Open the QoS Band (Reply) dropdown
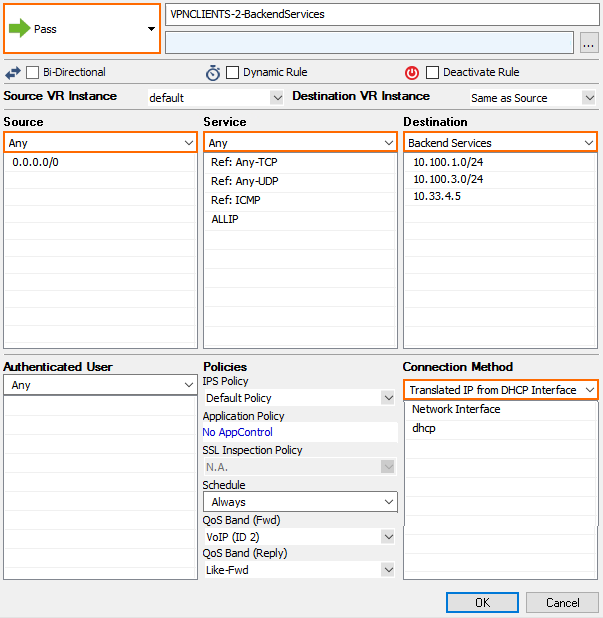603x618 pixels. click(300, 570)
